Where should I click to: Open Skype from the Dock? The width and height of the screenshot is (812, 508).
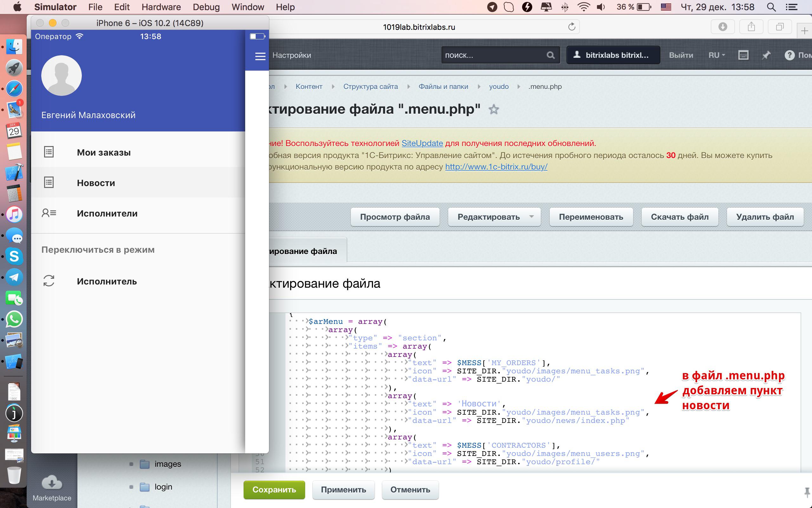[14, 256]
